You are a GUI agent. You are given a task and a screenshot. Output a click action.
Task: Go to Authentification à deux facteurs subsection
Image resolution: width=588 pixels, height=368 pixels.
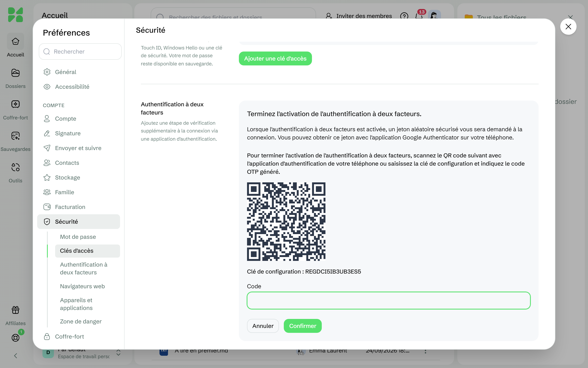(x=87, y=268)
